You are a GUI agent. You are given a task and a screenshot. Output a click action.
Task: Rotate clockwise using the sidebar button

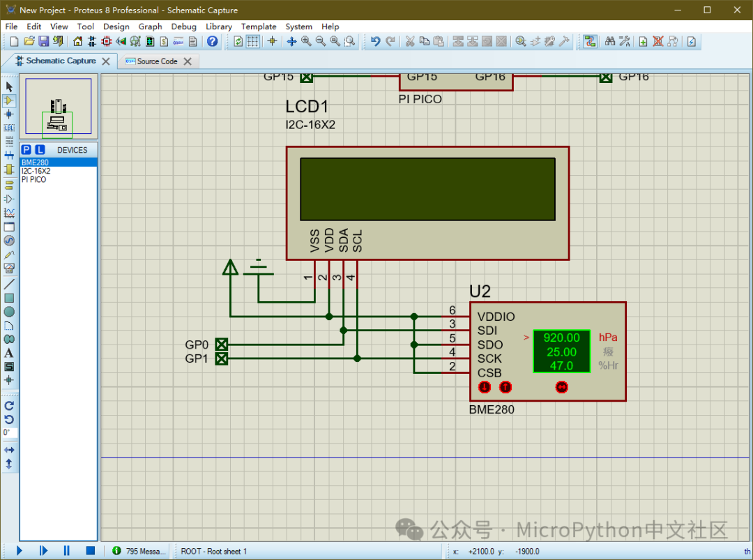8,405
